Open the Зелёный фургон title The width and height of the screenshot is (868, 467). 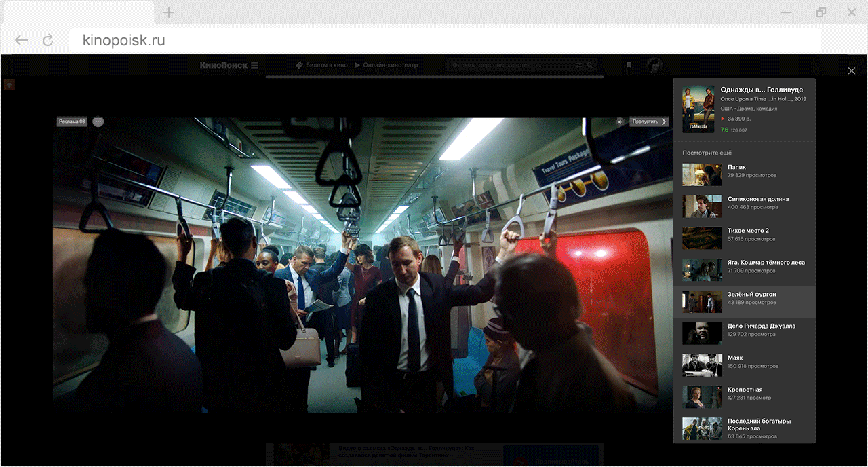click(x=752, y=294)
